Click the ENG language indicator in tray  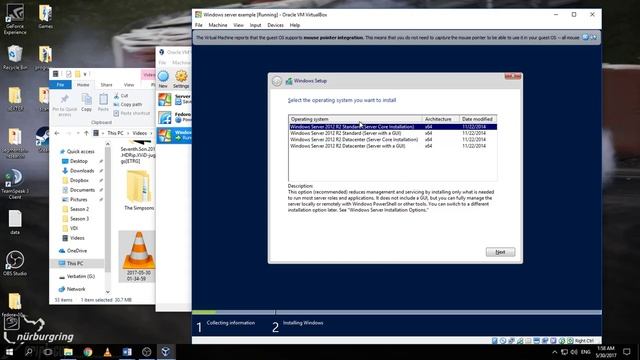[586, 352]
